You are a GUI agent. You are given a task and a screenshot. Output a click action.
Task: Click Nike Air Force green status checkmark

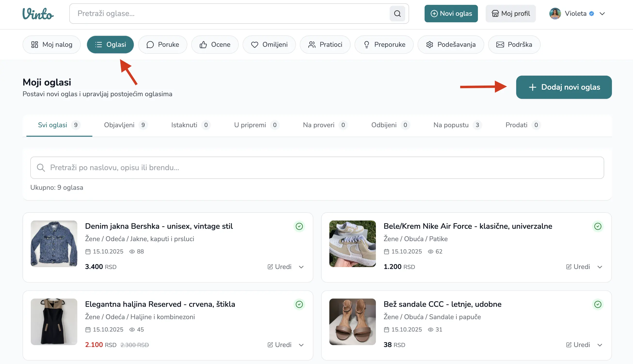pos(598,226)
